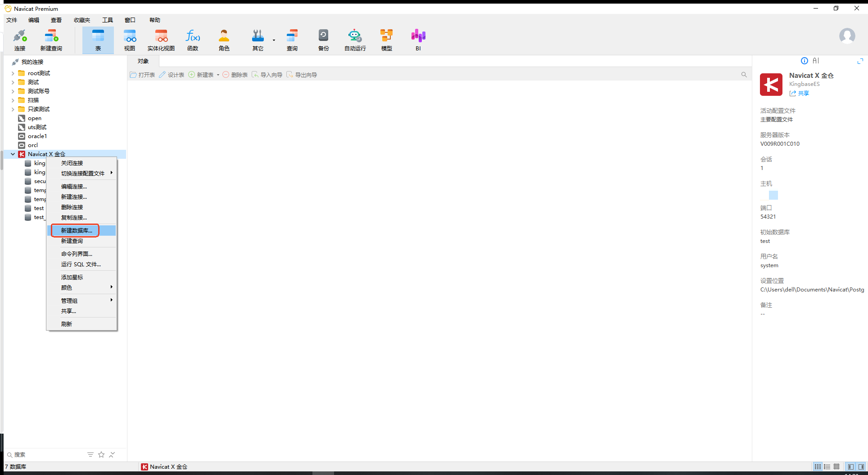The width and height of the screenshot is (868, 475).
Task: Switch to list view
Action: coord(818,467)
